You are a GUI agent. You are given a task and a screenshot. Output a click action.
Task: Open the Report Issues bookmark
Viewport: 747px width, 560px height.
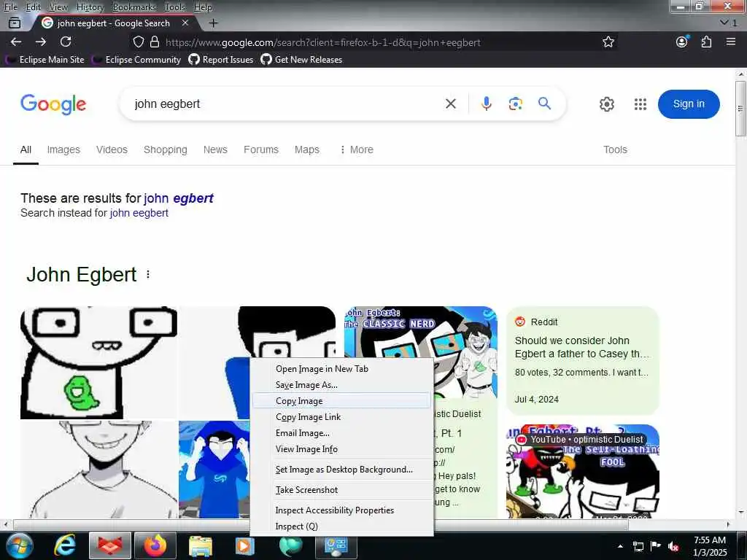click(x=221, y=60)
